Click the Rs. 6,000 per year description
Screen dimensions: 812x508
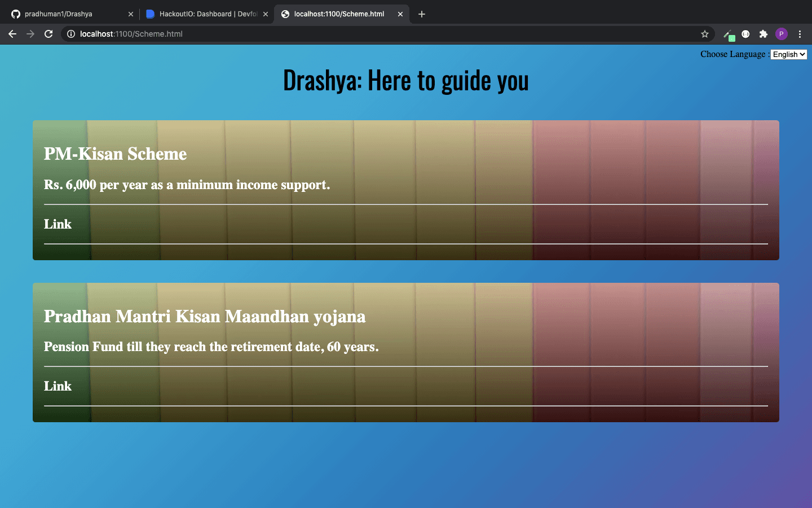[187, 185]
